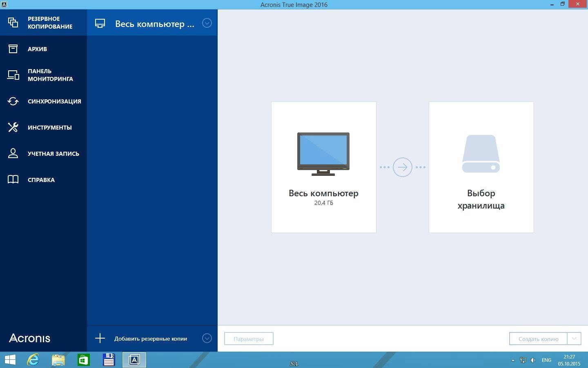Image resolution: width=588 pixels, height=368 pixels.
Task: Open the Панель мониторинга dashboard icon
Action: pyautogui.click(x=13, y=75)
